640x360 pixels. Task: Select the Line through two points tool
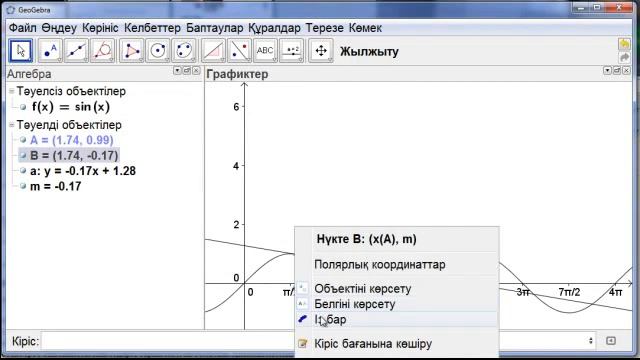pyautogui.click(x=76, y=51)
